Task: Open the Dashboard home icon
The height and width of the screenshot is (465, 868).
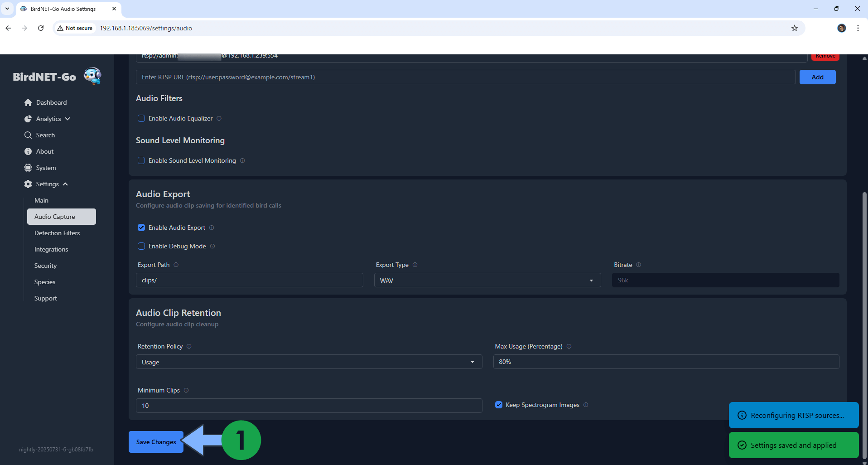Action: [28, 102]
